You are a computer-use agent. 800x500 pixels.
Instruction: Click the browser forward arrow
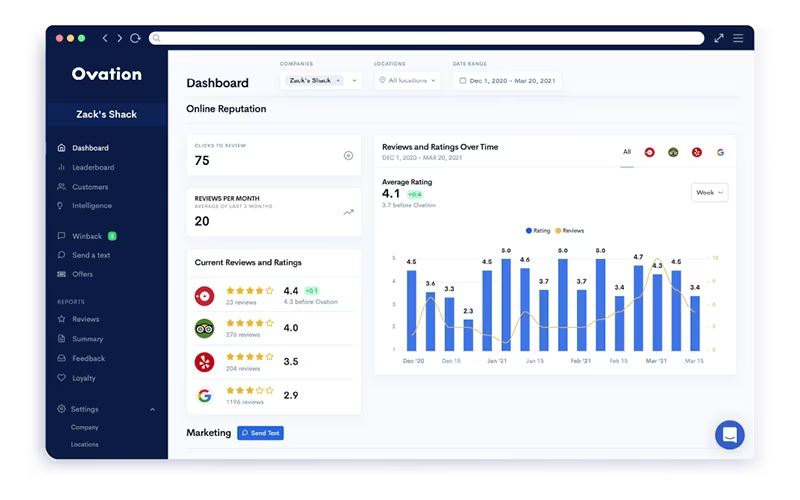pyautogui.click(x=119, y=38)
